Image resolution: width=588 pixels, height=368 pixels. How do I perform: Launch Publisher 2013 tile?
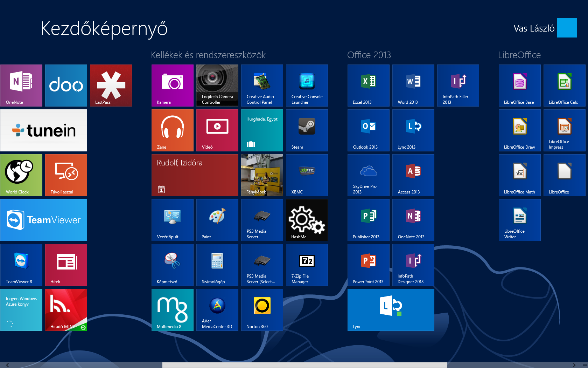(369, 220)
